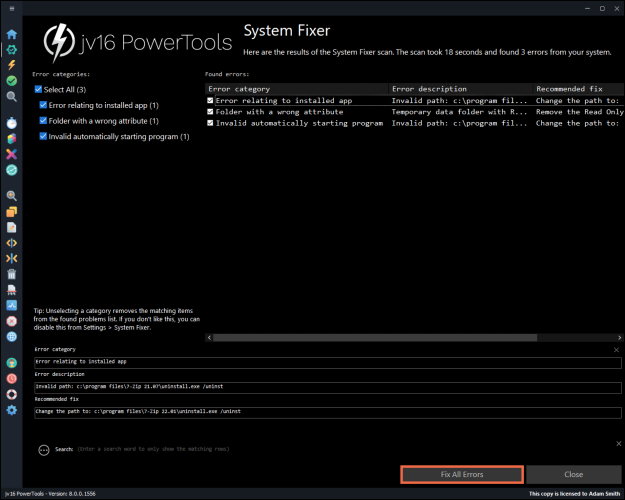Close the error details panel with X

616,350
